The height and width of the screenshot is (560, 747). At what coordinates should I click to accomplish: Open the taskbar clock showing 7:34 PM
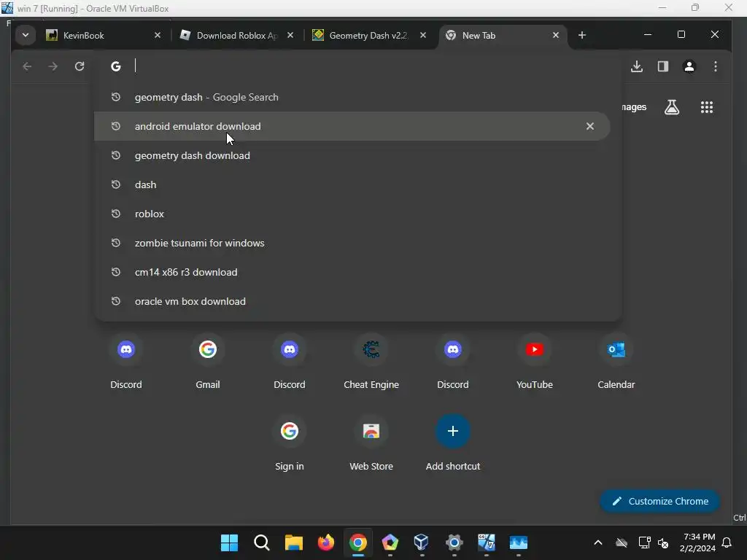(698, 542)
